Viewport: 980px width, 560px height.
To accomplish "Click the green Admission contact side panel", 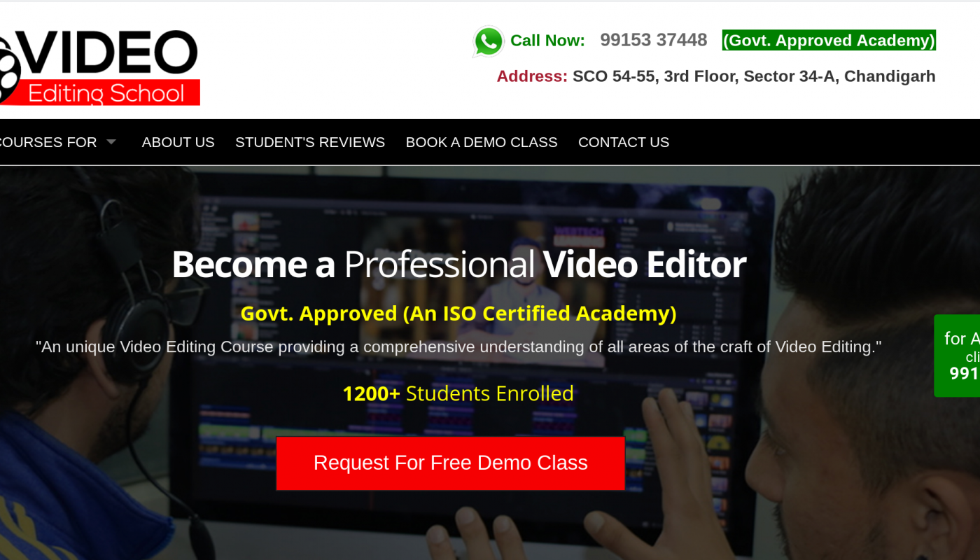I will point(959,356).
